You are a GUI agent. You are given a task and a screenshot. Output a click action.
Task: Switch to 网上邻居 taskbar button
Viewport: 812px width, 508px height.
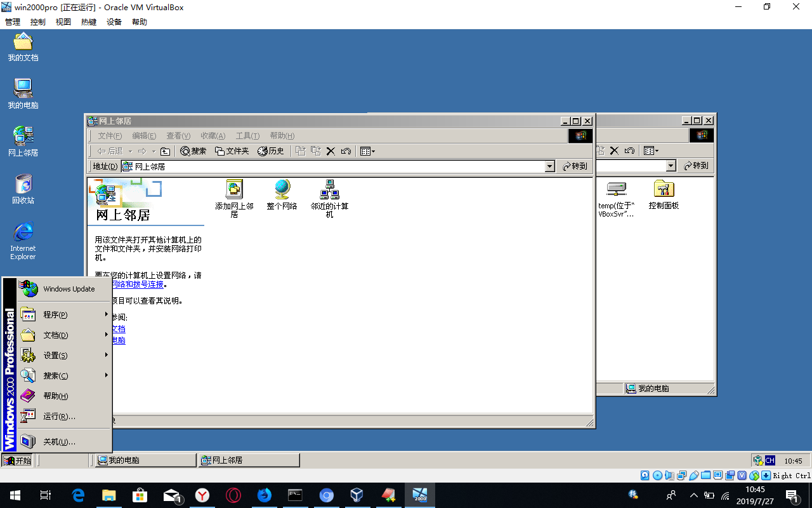click(x=249, y=460)
